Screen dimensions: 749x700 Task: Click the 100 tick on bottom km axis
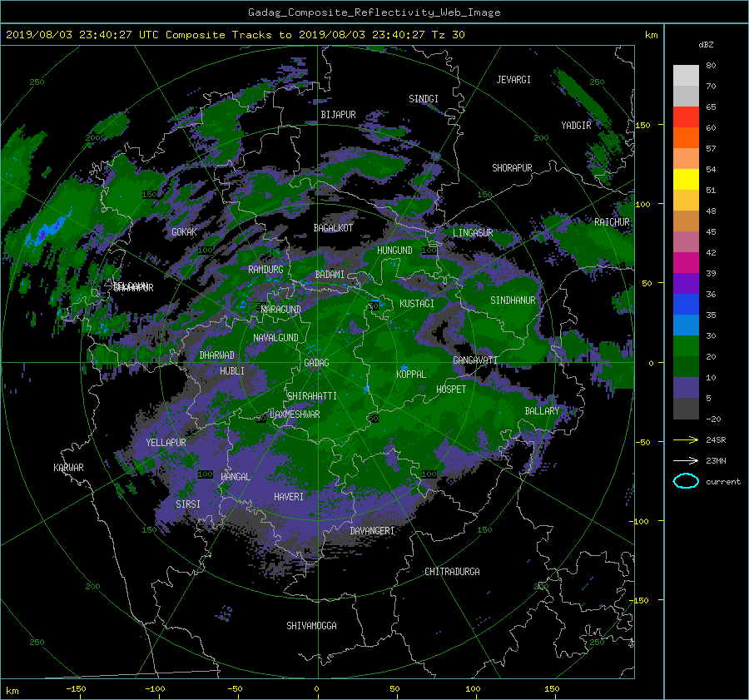click(473, 688)
